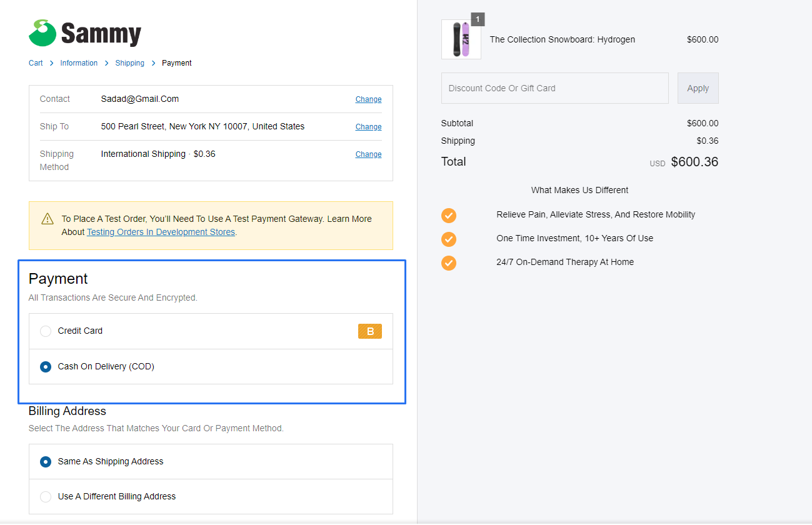Click the orange B badge beside Credit Card
This screenshot has width=812, height=525.
(x=370, y=331)
